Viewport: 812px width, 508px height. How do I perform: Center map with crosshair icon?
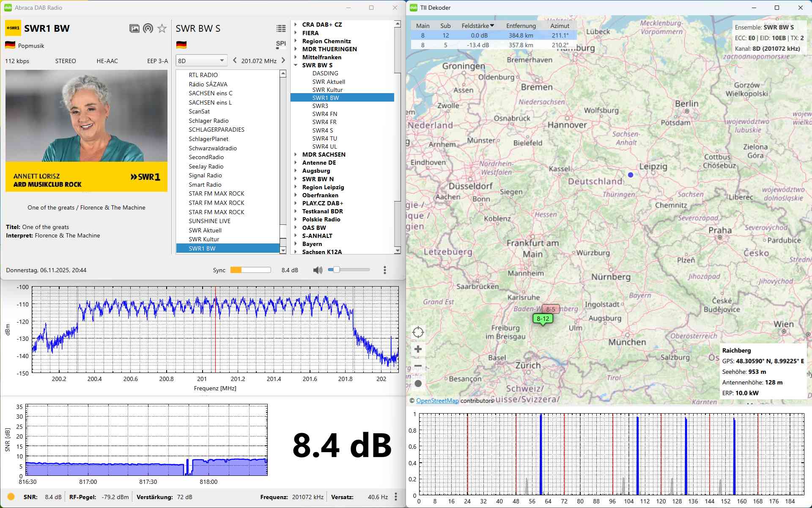point(418,332)
